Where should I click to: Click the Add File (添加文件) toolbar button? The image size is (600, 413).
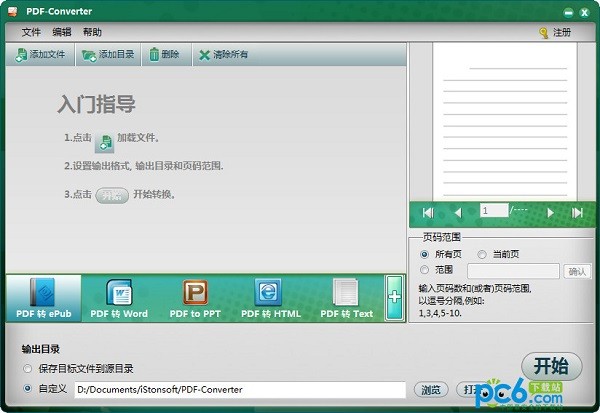(40, 55)
